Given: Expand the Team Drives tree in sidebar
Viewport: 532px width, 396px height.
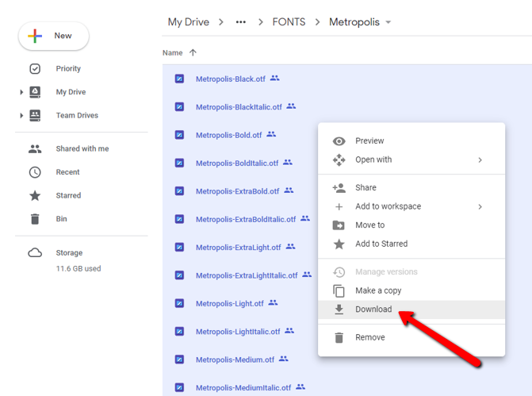Looking at the screenshot, I should (21, 116).
